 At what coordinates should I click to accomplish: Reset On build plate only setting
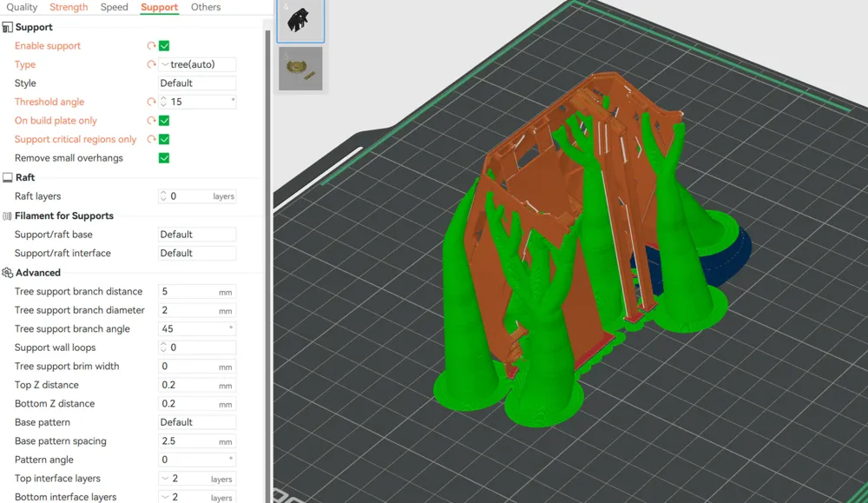pos(151,121)
